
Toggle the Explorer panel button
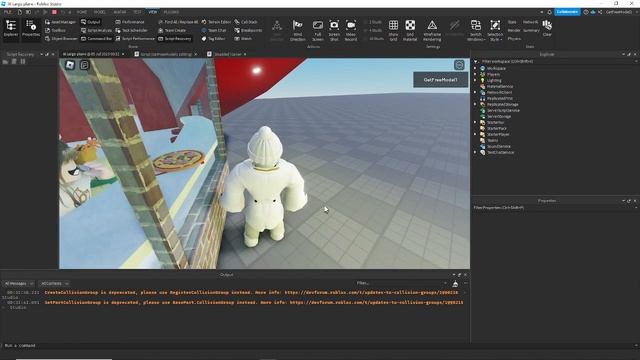tap(11, 29)
